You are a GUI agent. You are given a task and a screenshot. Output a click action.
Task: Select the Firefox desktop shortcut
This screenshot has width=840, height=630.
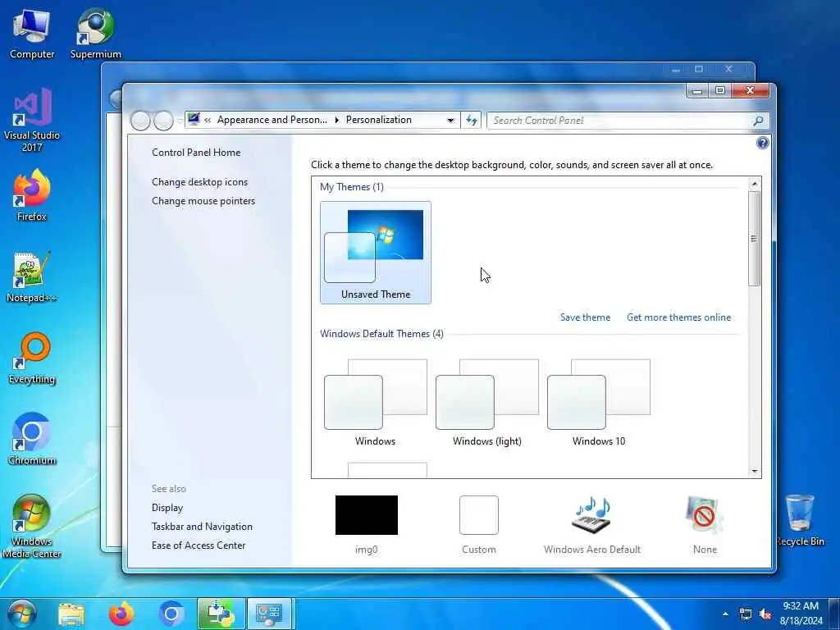click(x=32, y=195)
